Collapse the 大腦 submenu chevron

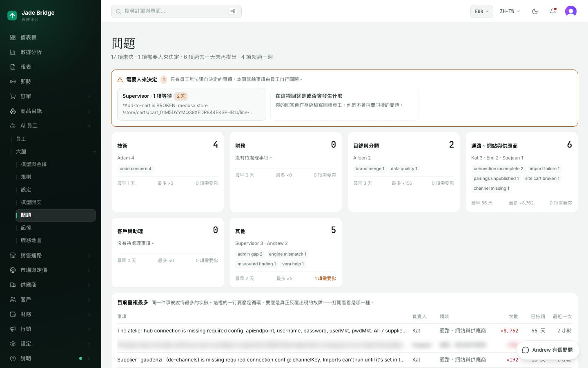[95, 152]
